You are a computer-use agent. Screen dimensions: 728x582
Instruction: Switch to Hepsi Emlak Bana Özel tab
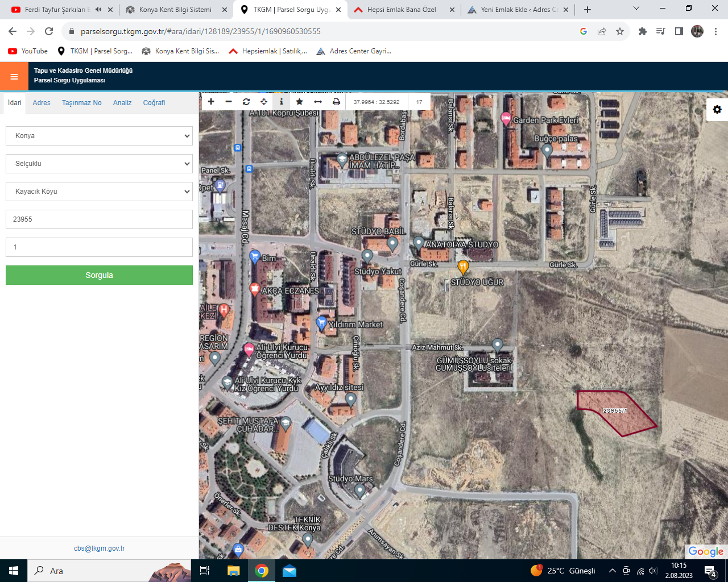click(x=404, y=10)
